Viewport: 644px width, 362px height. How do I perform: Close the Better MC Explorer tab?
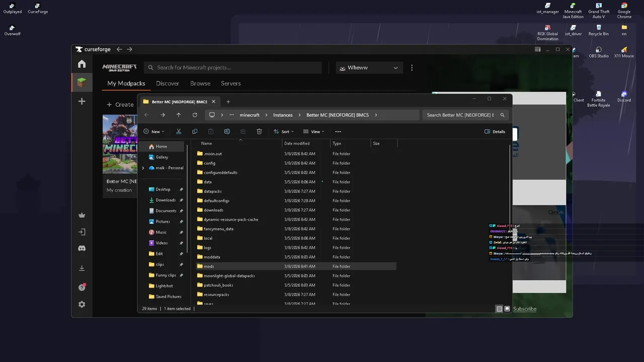(x=213, y=102)
